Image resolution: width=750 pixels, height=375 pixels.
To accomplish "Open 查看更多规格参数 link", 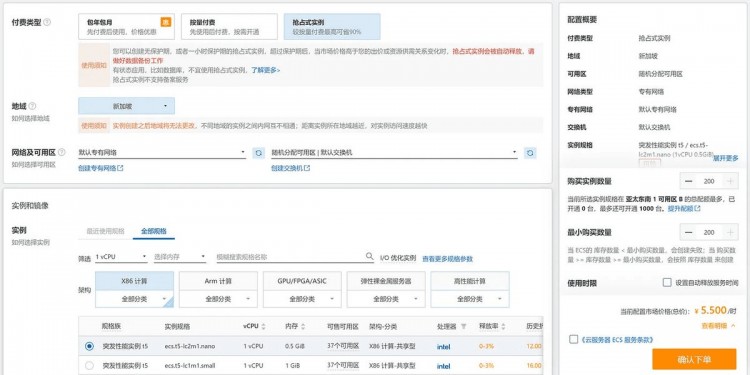I will coord(447,258).
